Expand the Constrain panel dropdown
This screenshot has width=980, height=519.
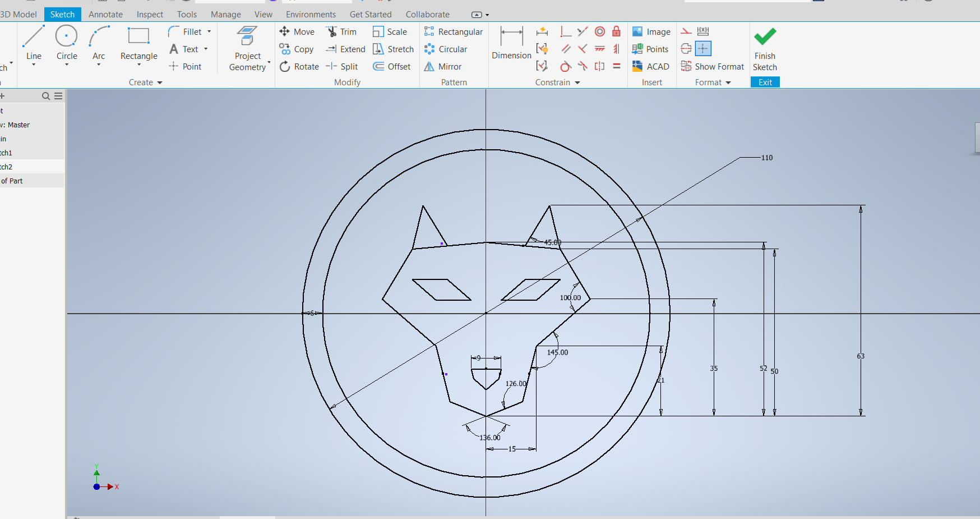577,83
